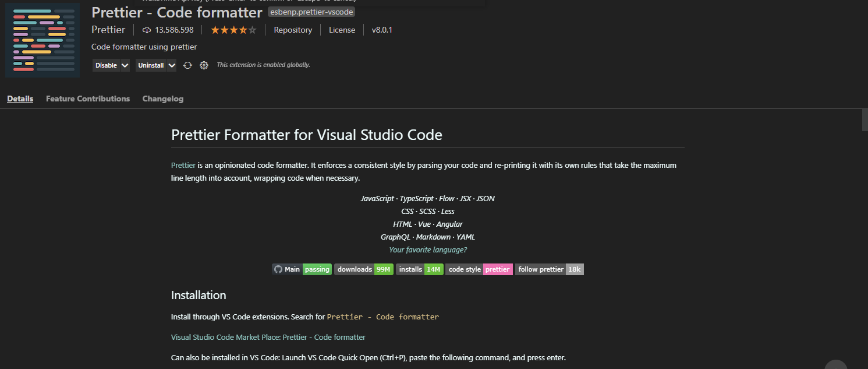This screenshot has width=868, height=369.
Task: Click the vertical scrollbar thumb
Action: (x=865, y=120)
